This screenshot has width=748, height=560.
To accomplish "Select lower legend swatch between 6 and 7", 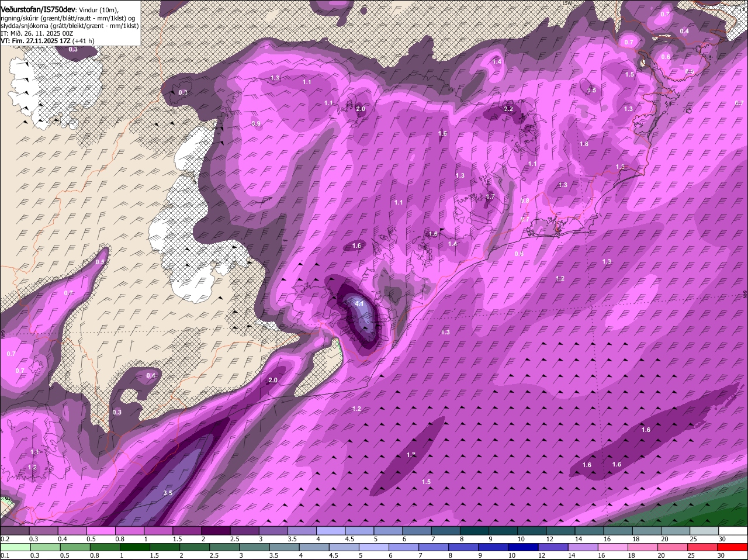I will point(404,547).
